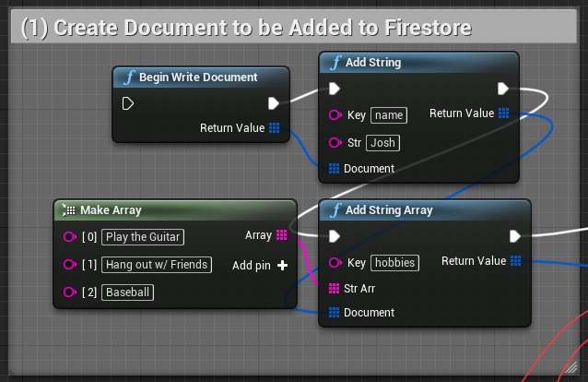Click the comment box resize handle

pyautogui.click(x=570, y=367)
